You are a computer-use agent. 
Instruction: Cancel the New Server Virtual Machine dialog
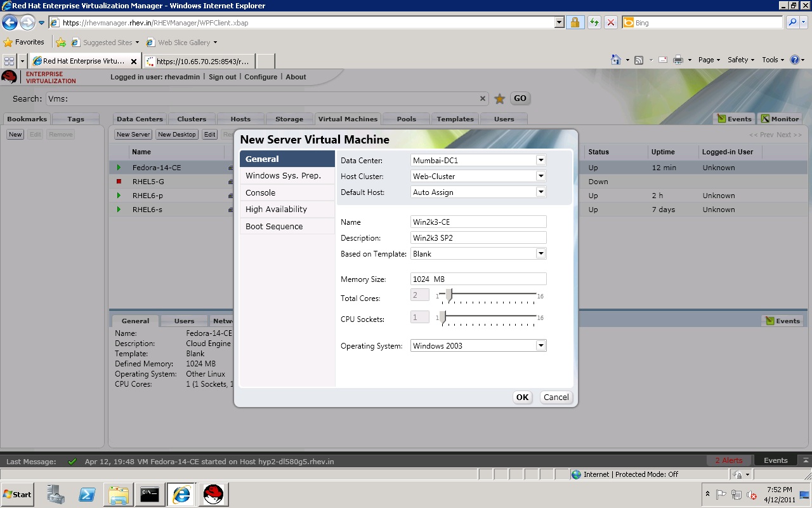tap(556, 398)
